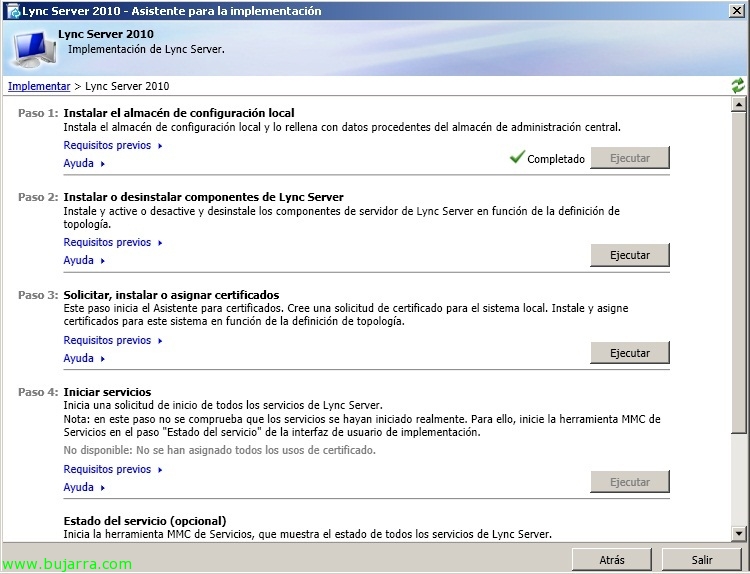
Task: Click the 'No disponible' notice in Paso 4
Action: pos(220,450)
